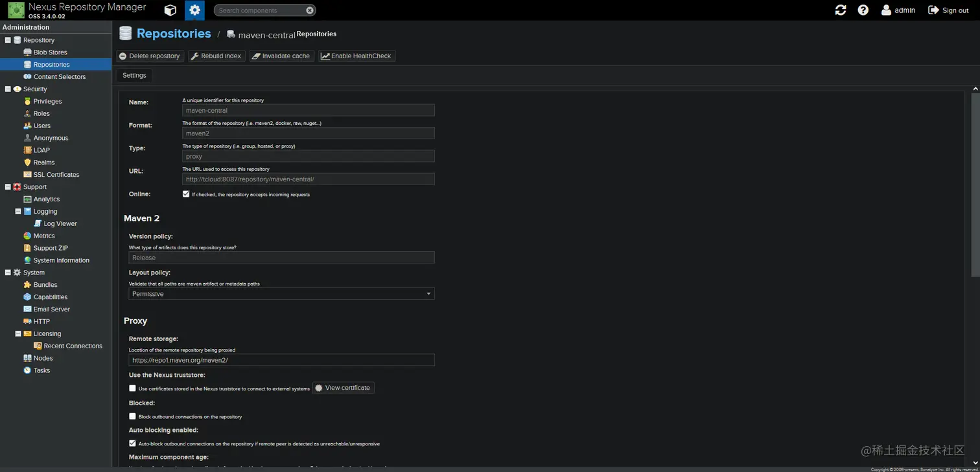Image resolution: width=980 pixels, height=472 pixels.
Task: Click the Users icon
Action: point(27,126)
